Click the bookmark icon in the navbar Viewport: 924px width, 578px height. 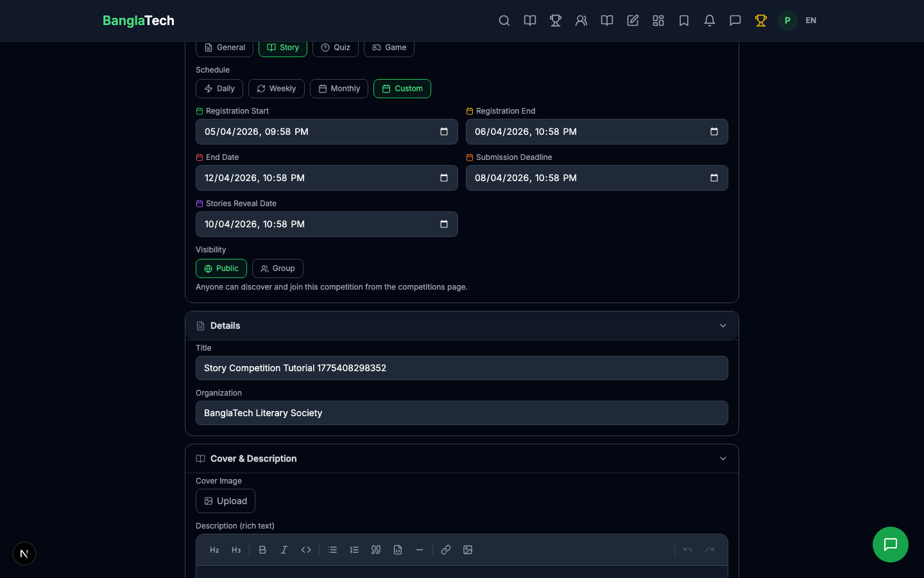[x=684, y=21]
